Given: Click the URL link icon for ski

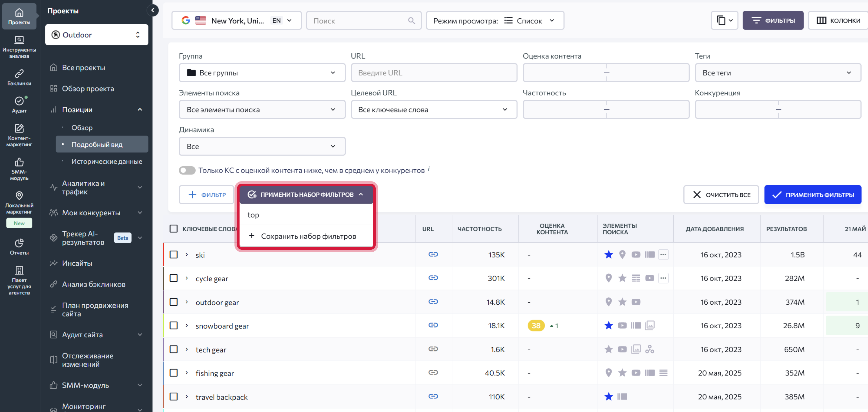Looking at the screenshot, I should tap(433, 254).
